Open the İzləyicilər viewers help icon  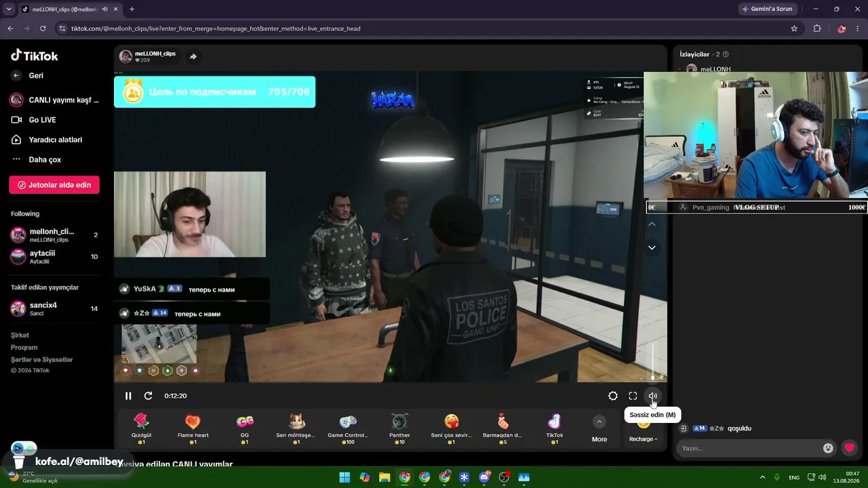pos(726,54)
